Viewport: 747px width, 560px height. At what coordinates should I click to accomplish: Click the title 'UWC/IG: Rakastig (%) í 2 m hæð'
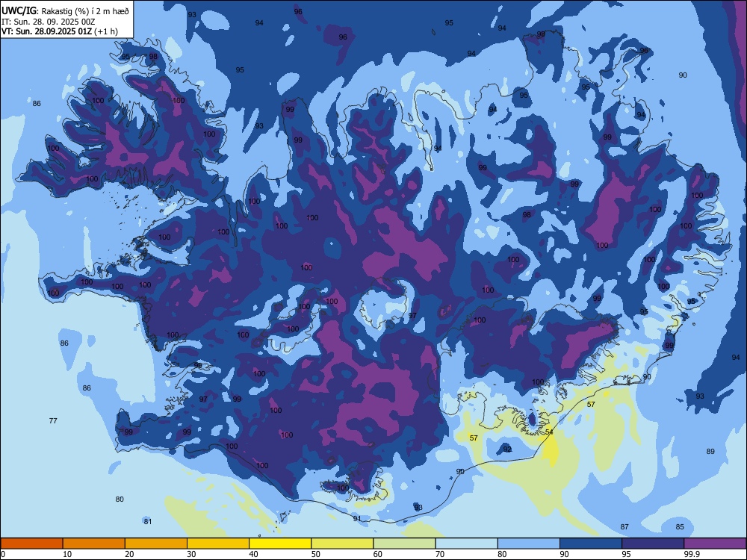coord(65,11)
